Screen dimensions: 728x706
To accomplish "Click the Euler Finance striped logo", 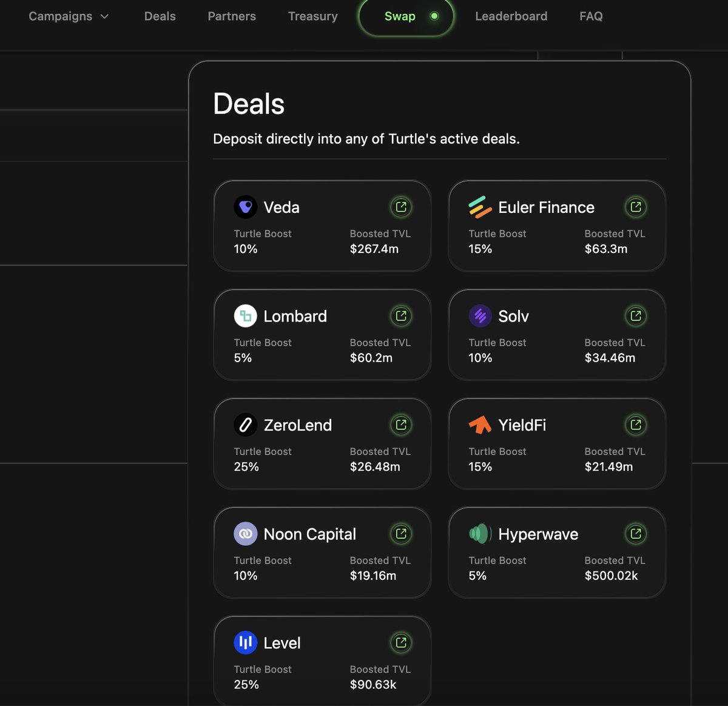I will point(480,207).
